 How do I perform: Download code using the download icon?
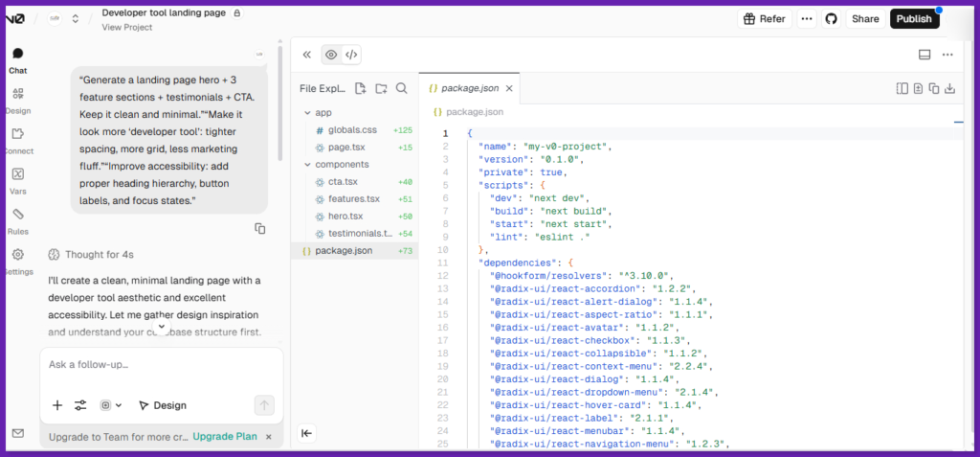tap(949, 88)
